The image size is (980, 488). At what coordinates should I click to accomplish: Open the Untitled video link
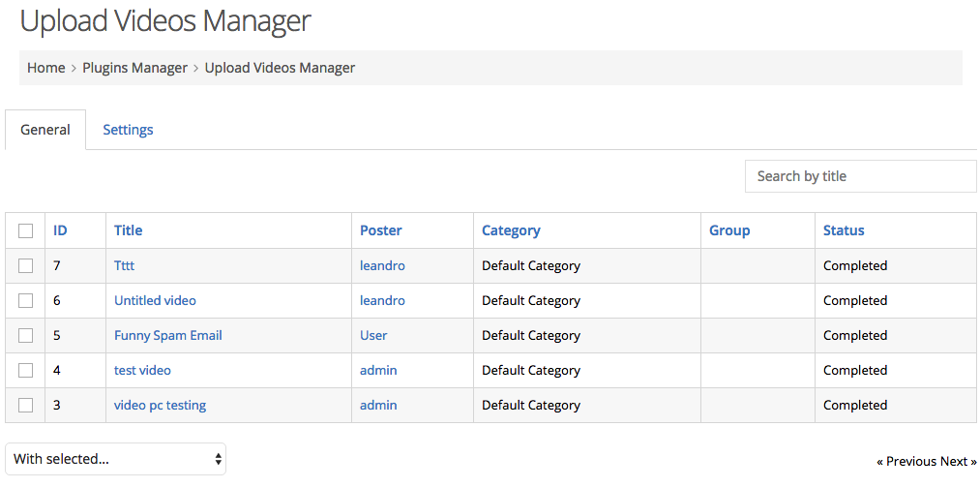pyautogui.click(x=155, y=301)
